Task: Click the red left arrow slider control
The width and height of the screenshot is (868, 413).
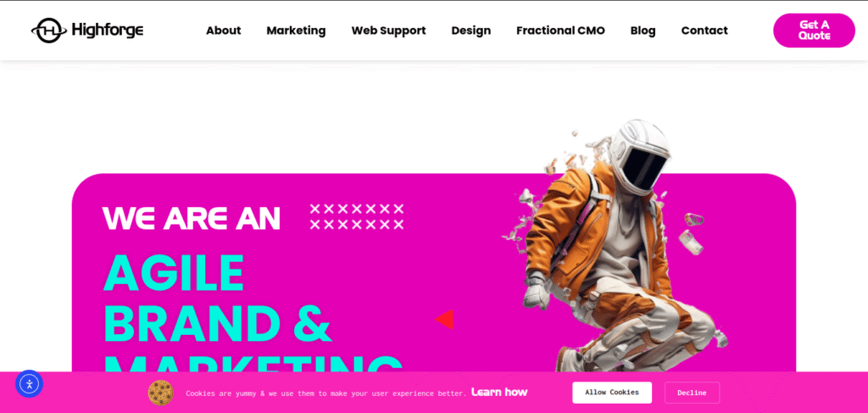Action: pyautogui.click(x=444, y=320)
